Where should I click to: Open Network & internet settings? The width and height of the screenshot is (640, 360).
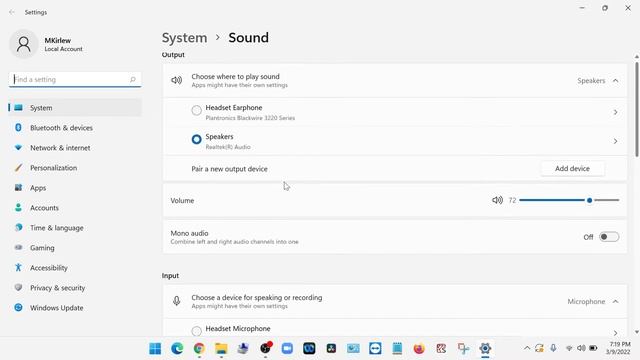[75, 148]
